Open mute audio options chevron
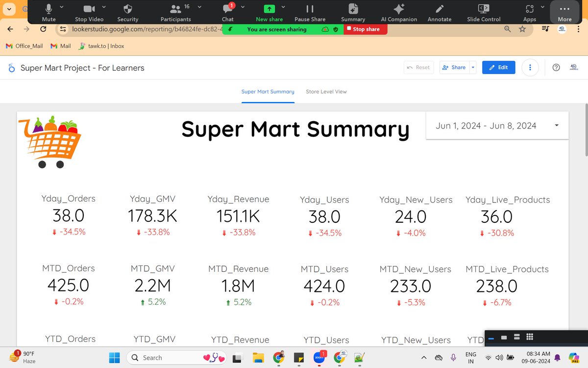Viewport: 588px width, 368px height. 61,7
